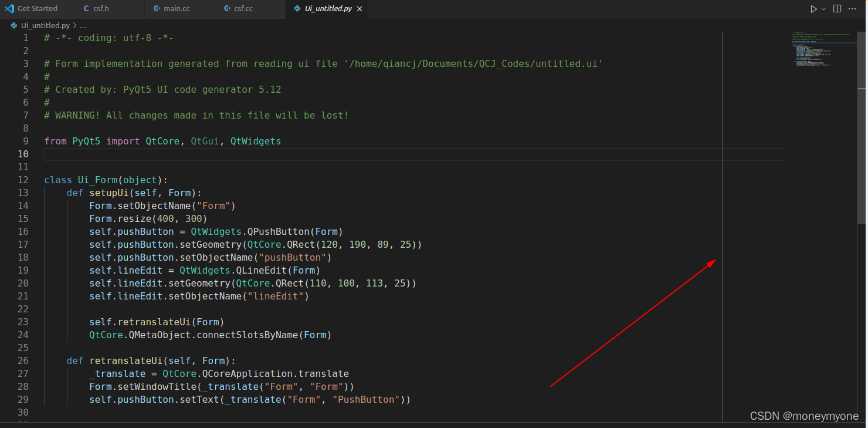This screenshot has width=868, height=428.
Task: Switch to the Get Started tab
Action: click(37, 9)
